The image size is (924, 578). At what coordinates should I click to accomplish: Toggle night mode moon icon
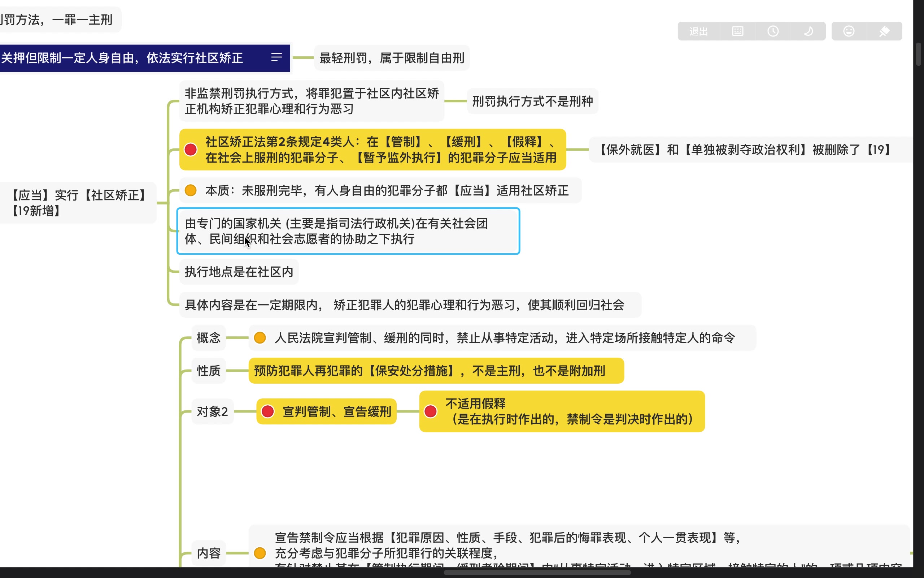click(808, 31)
